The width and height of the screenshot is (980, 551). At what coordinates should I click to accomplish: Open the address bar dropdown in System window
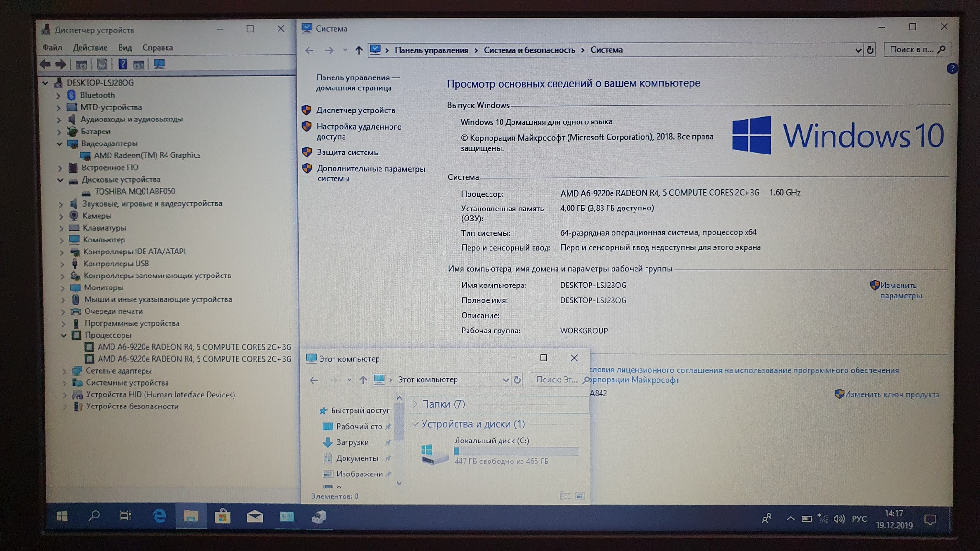click(857, 50)
